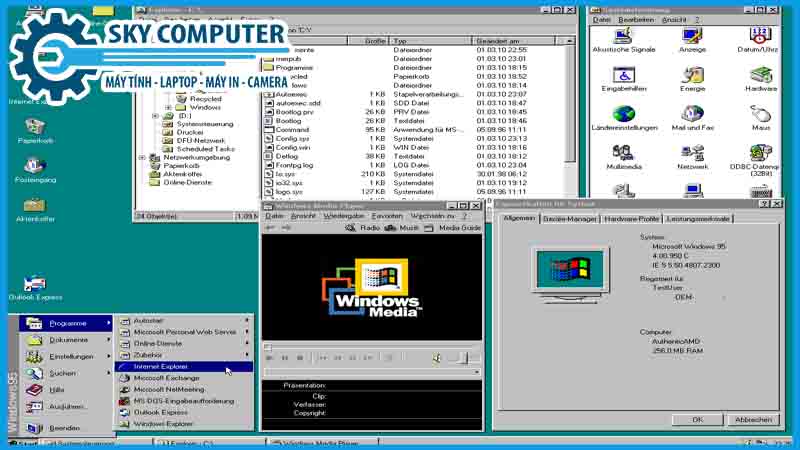Image resolution: width=800 pixels, height=450 pixels.
Task: Open the Anzeige control panel icon
Action: point(692,40)
